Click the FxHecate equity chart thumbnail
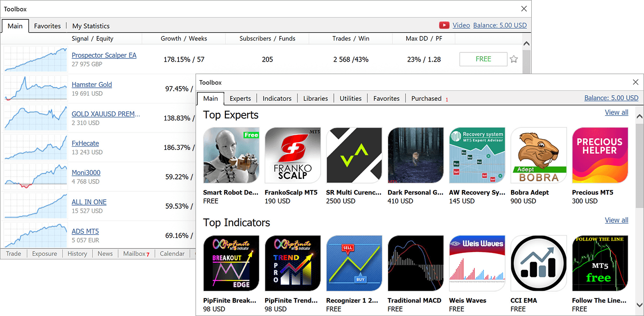Screen dimensions: 644x316 (35, 147)
